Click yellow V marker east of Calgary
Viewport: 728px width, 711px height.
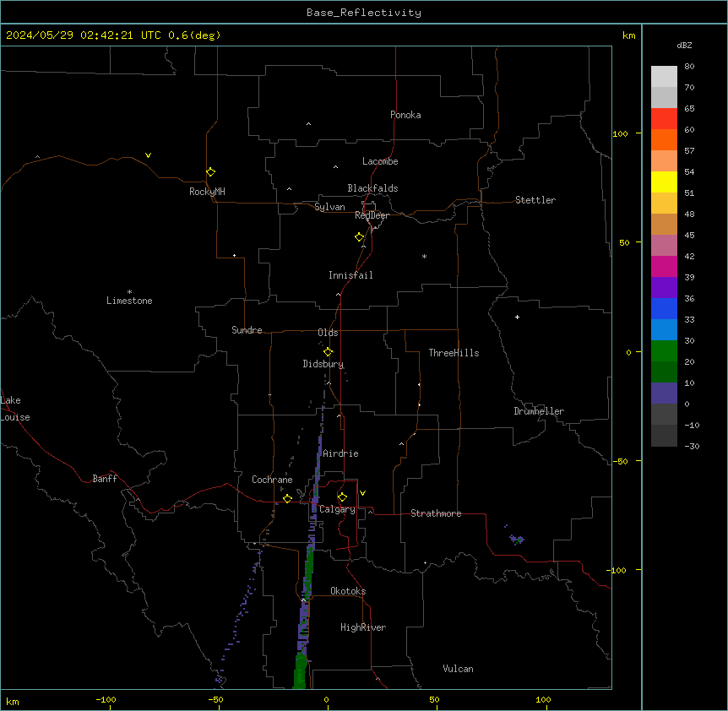[362, 493]
